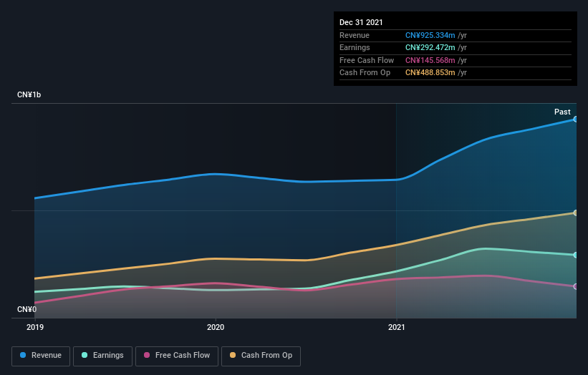Click the 2020 x-axis label
The image size is (588, 375).
pyautogui.click(x=216, y=327)
